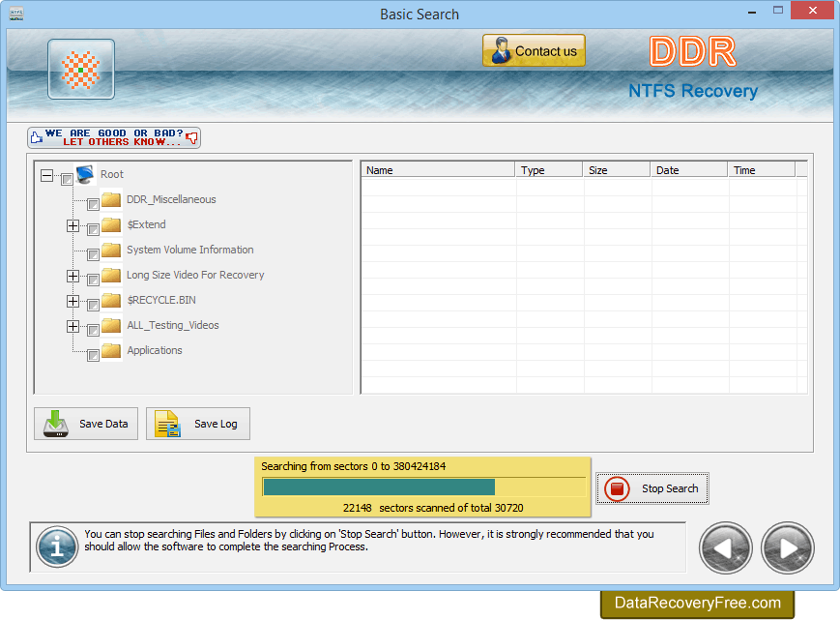Click the ALL_Testing_Videos folder icon
Screen dimensions: 840x620
(x=111, y=325)
